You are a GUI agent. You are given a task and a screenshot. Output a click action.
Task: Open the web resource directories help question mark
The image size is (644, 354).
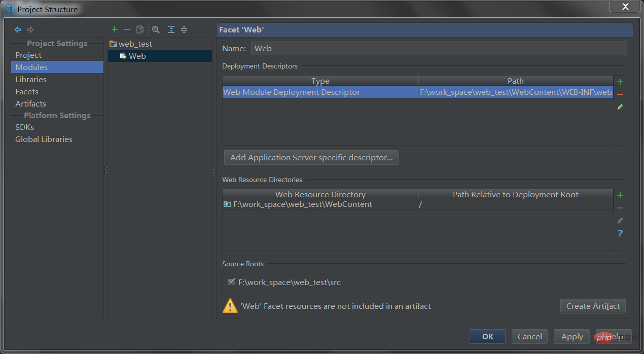coord(620,233)
